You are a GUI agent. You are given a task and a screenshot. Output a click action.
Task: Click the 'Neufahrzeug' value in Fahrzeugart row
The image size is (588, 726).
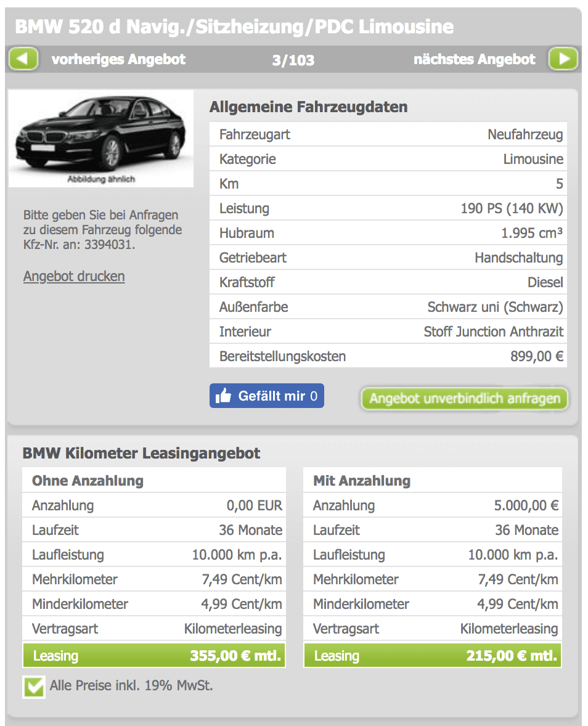(x=525, y=135)
